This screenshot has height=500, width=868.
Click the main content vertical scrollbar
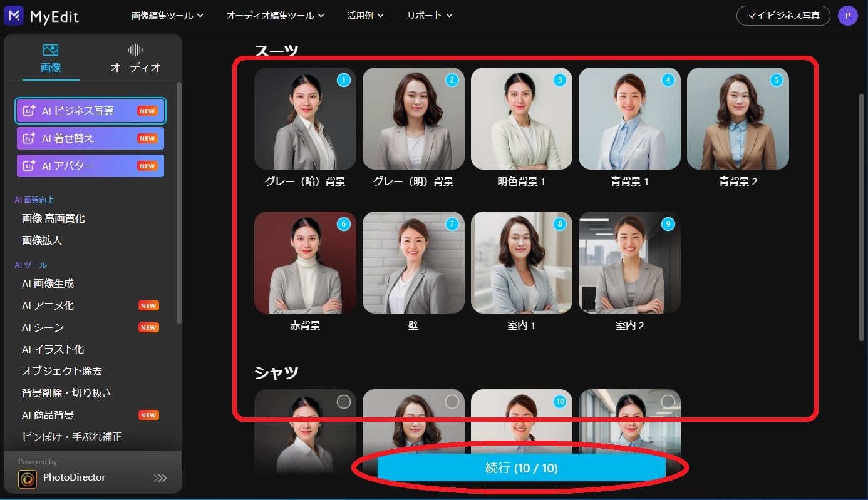coord(862,217)
